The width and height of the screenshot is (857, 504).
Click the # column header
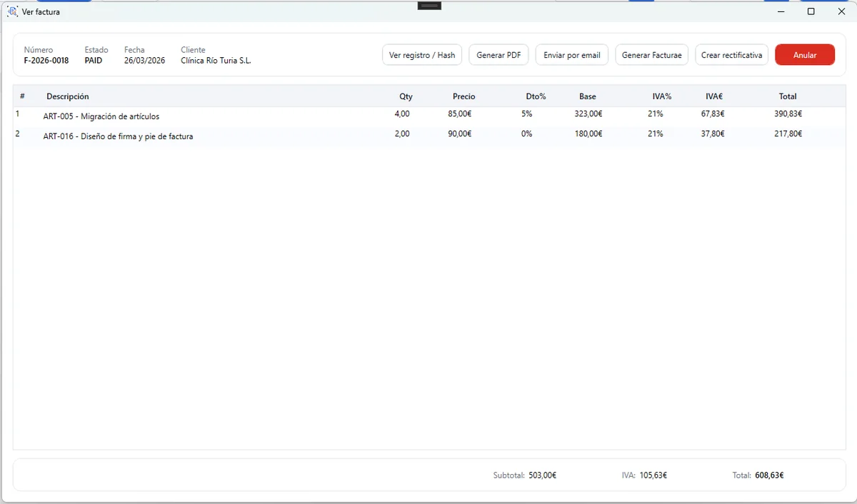point(22,96)
